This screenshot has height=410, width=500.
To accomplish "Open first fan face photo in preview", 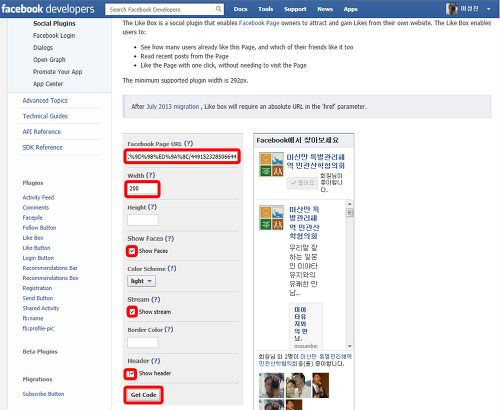I will pyautogui.click(x=272, y=385).
